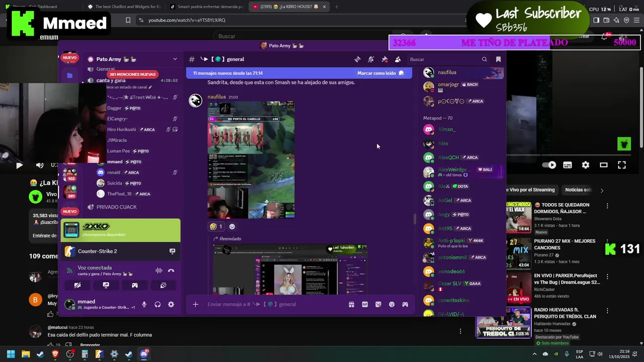Open EN VIVO PARKER.PeruReject video title
This screenshot has width=644, height=362.
[x=567, y=279]
